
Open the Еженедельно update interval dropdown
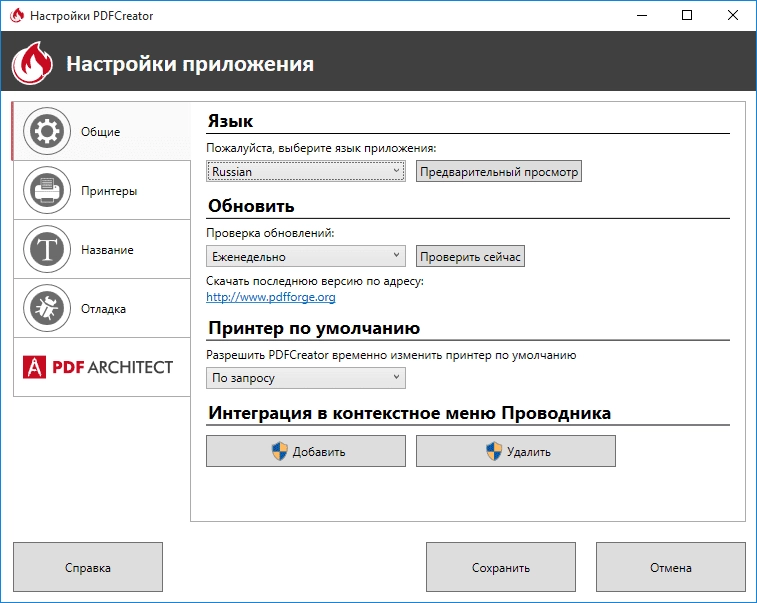click(x=306, y=256)
